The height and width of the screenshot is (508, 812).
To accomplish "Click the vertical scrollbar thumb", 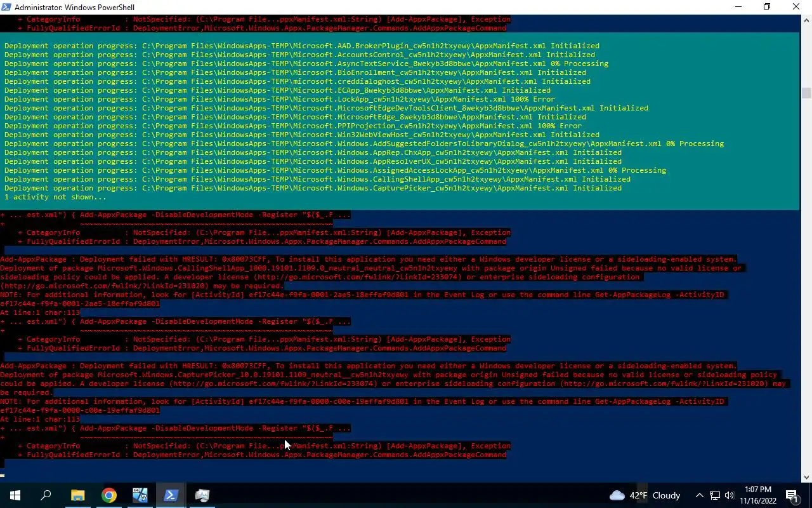I will coord(806,93).
